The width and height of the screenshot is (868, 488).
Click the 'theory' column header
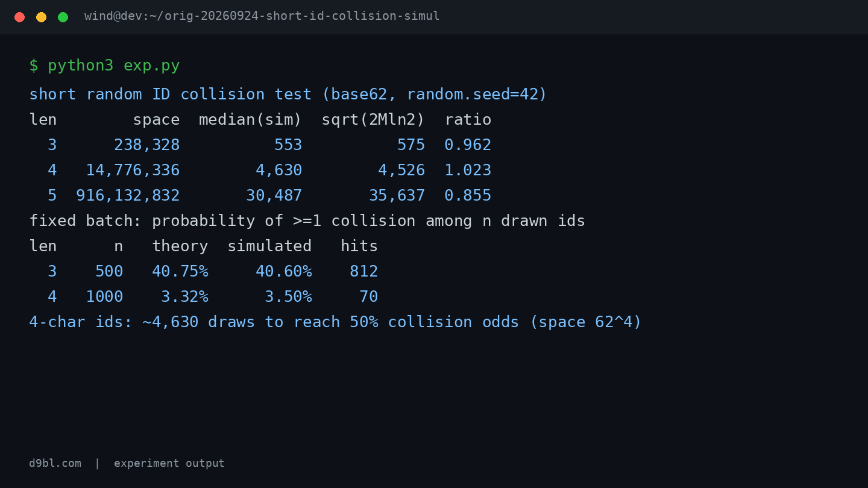[x=180, y=246]
